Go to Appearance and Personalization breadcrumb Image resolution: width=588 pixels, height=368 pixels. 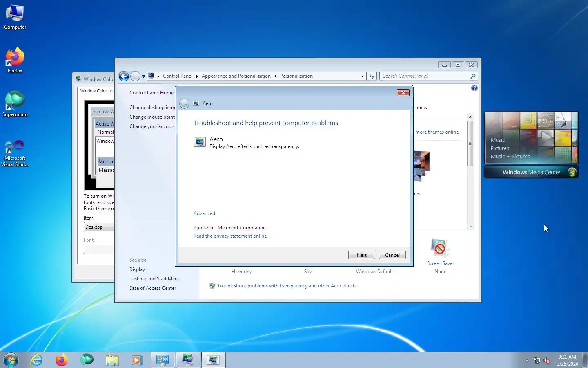(x=236, y=76)
